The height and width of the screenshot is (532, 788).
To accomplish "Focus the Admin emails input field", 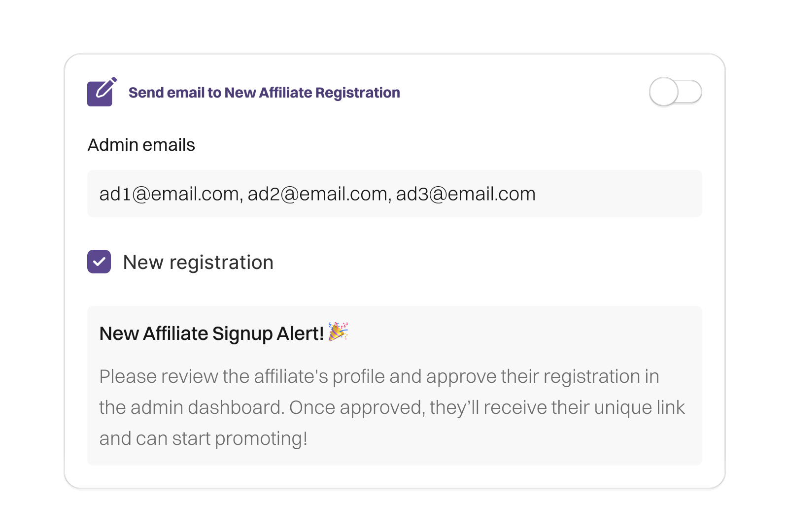I will (616, 194).
